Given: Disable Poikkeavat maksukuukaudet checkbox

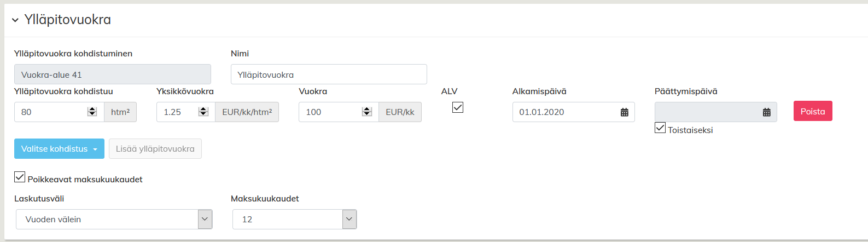Looking at the screenshot, I should (20, 177).
